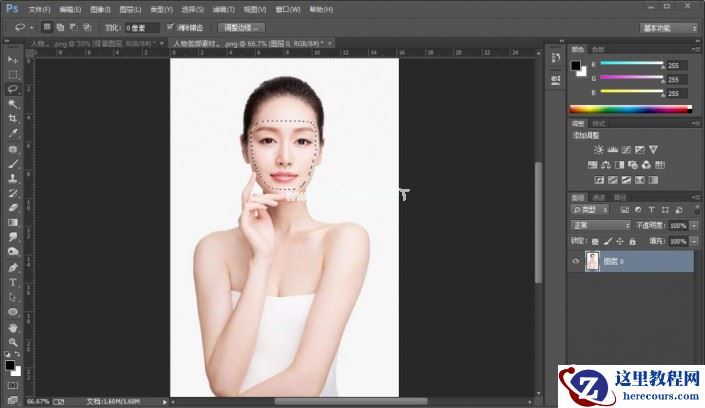Add a Photo Filter adjustment
Screen dimensions: 705x408
(633, 165)
